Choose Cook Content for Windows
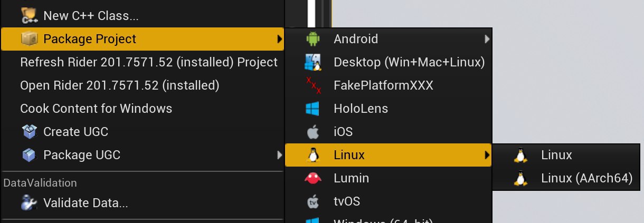 143,109
